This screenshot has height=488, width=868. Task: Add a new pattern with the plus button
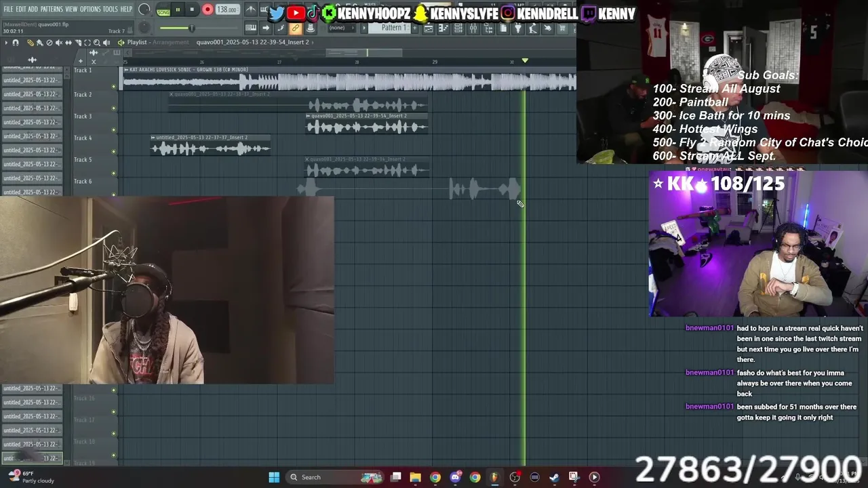[415, 28]
